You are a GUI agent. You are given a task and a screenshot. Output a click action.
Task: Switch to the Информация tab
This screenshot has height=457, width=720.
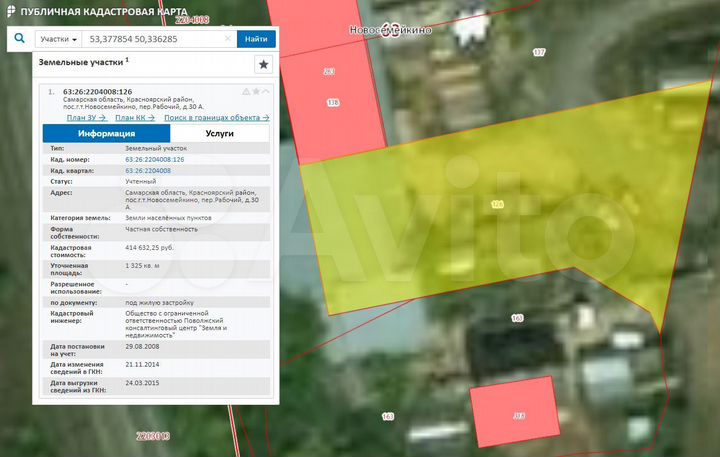[106, 133]
